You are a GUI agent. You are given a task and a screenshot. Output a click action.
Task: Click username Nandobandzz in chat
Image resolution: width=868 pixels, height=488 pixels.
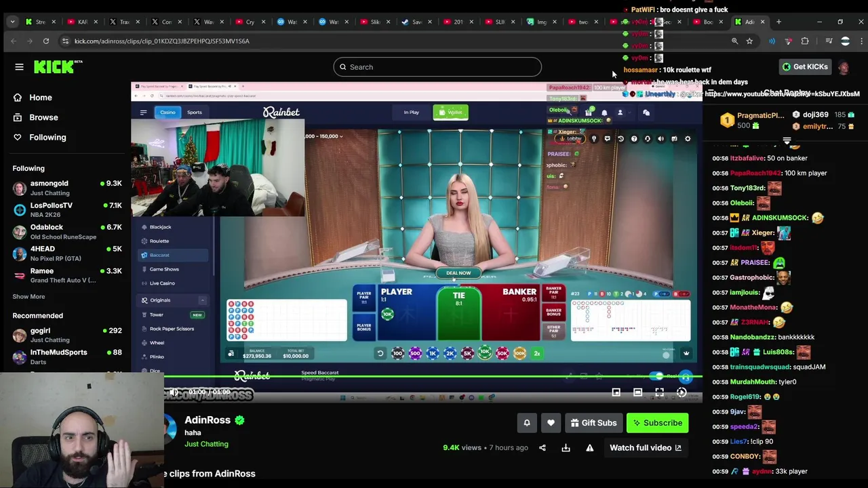751,337
